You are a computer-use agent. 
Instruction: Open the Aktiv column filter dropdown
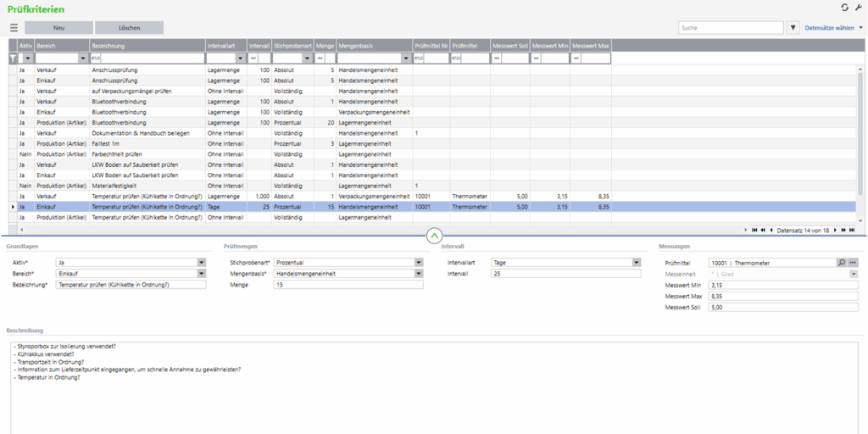[28, 58]
